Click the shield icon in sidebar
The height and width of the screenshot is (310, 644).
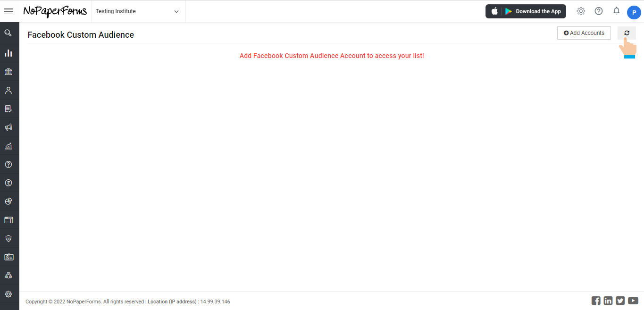(8, 239)
